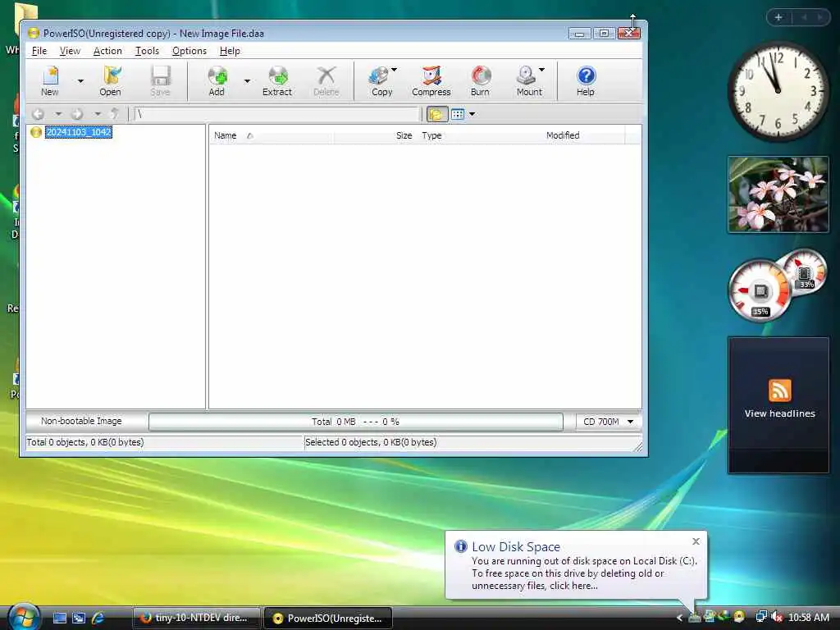The image size is (840, 630).
Task: Click the Add files toolbar icon
Action: point(217,80)
